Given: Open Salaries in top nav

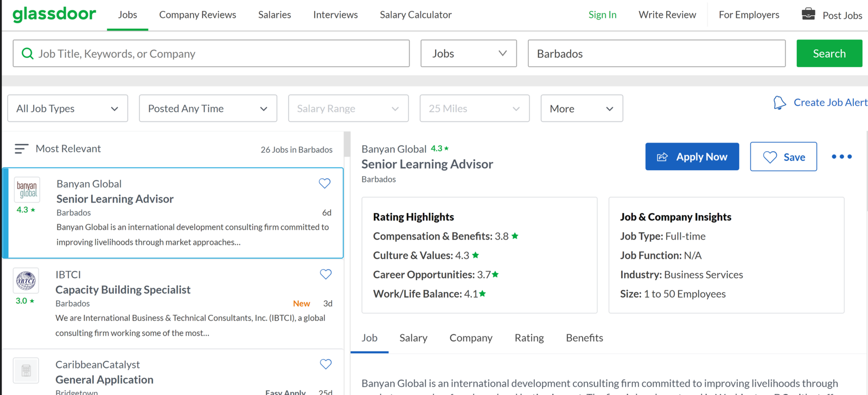Looking at the screenshot, I should click(275, 15).
